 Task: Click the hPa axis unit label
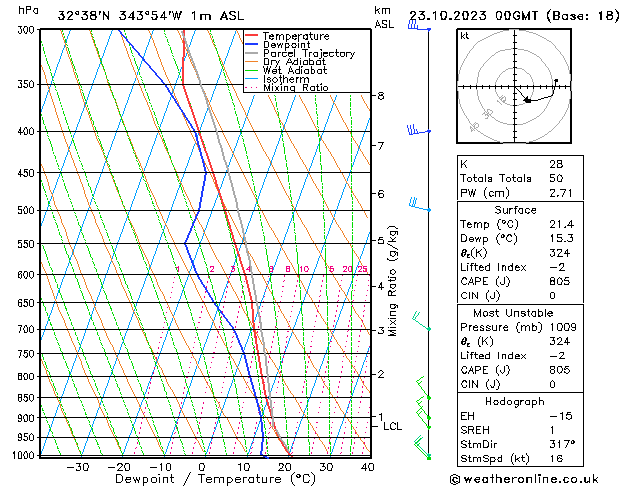(28, 10)
